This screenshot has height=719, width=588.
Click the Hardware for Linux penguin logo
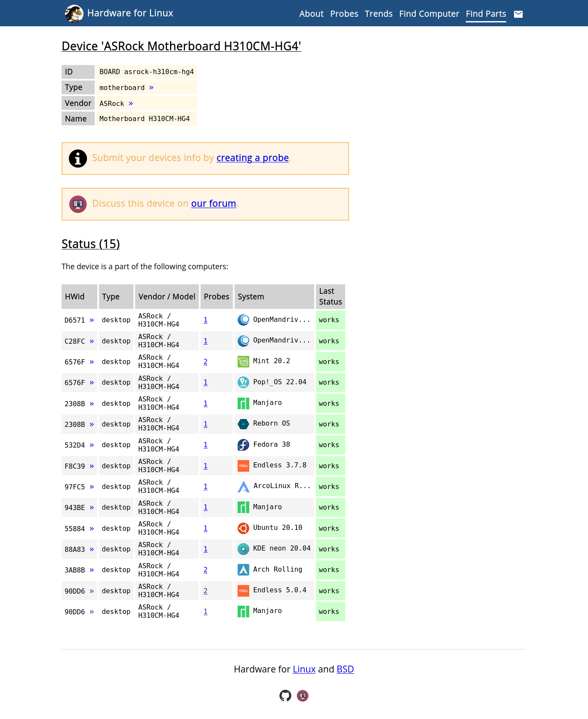(74, 13)
